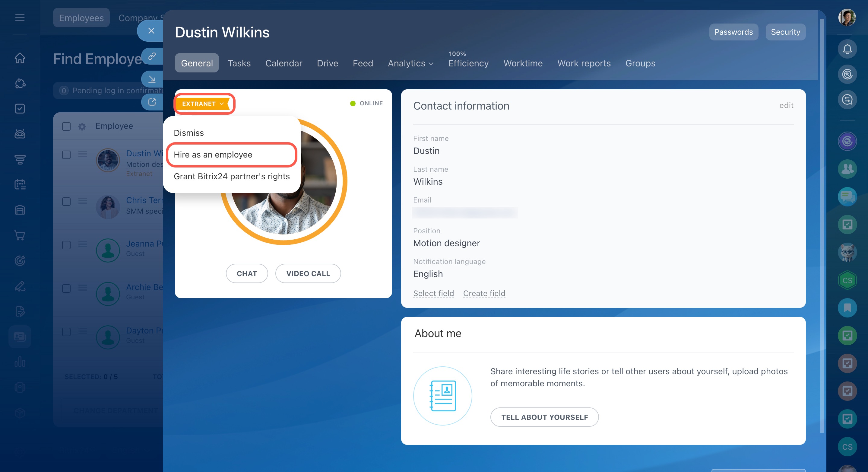Click the slider minimize arrow icon
This screenshot has height=472, width=868.
pyautogui.click(x=152, y=79)
